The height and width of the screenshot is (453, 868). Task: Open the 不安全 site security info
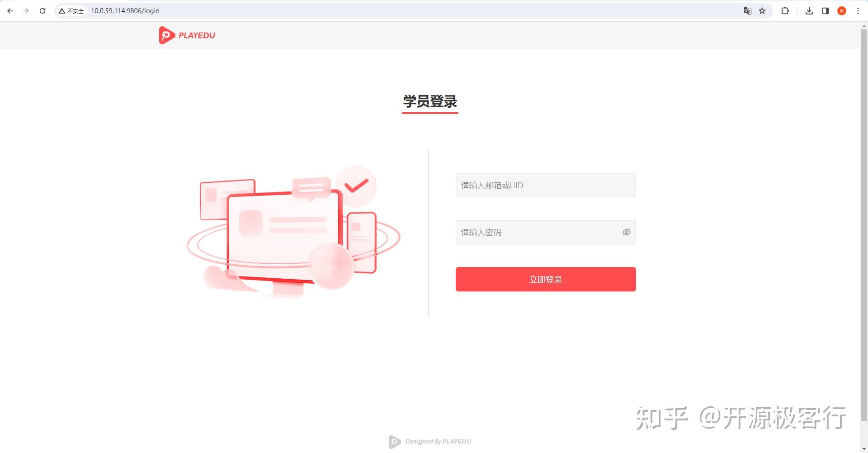pyautogui.click(x=71, y=10)
